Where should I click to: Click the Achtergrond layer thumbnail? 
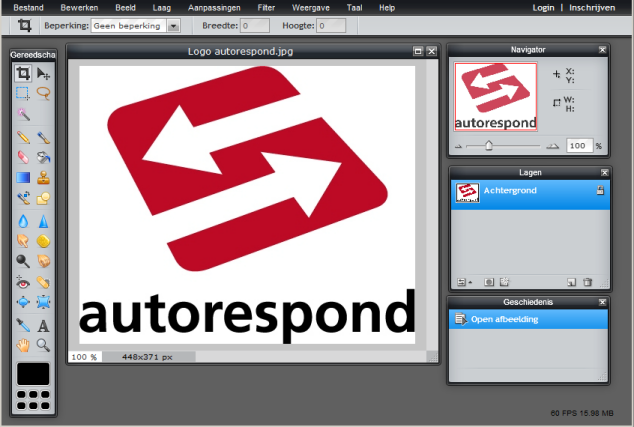[467, 192]
